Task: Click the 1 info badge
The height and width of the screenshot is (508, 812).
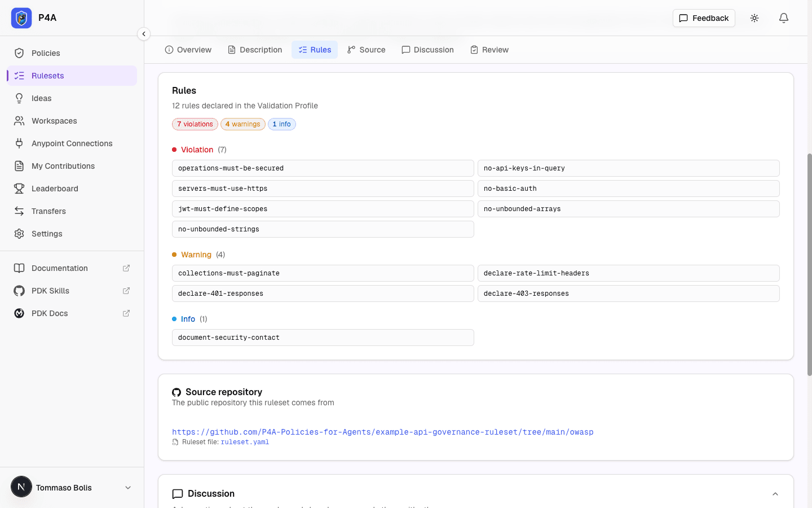Action: (282, 124)
